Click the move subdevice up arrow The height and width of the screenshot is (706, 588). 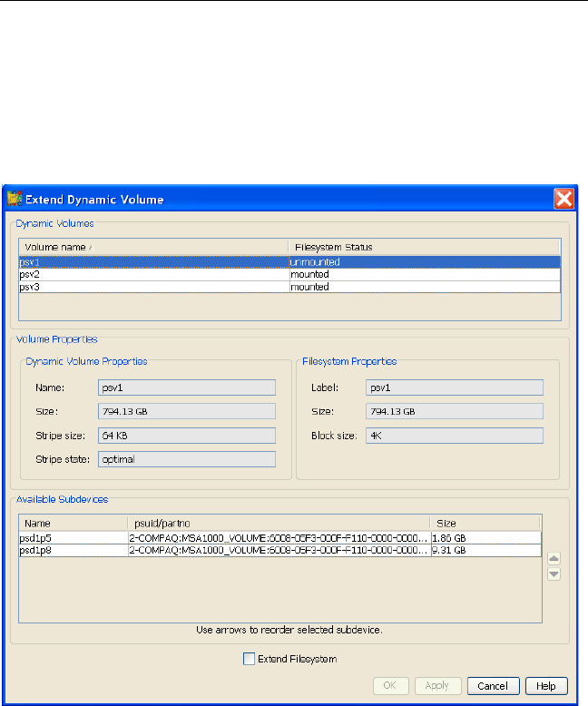click(554, 559)
